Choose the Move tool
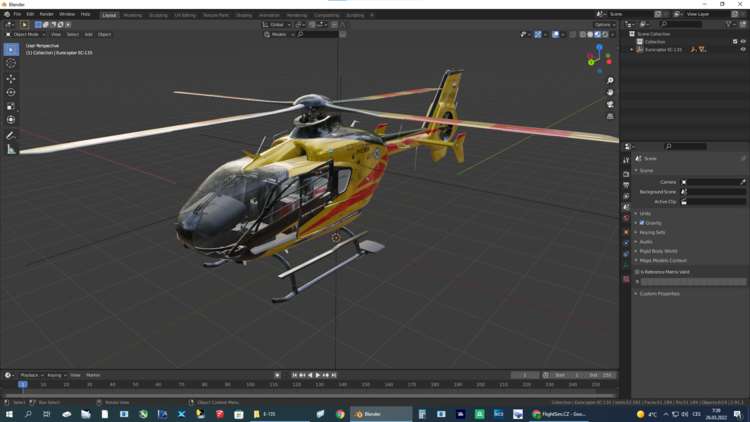The width and height of the screenshot is (750, 422). click(x=11, y=78)
